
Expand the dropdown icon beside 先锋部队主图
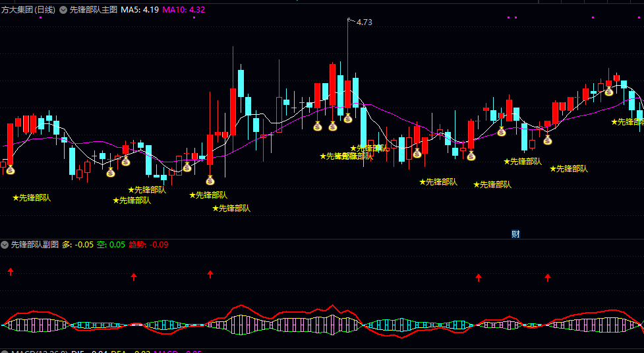[x=63, y=10]
